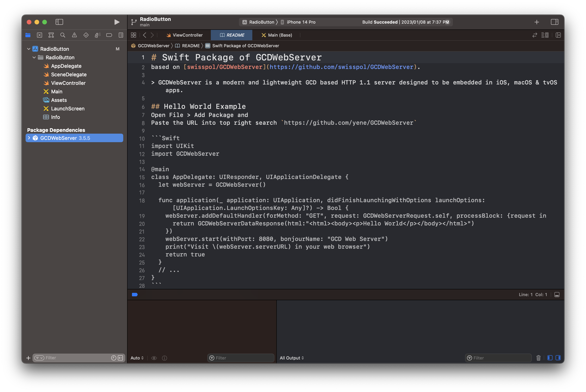The height and width of the screenshot is (392, 586).
Task: Show only source-controlled files filter
Action: (120, 358)
